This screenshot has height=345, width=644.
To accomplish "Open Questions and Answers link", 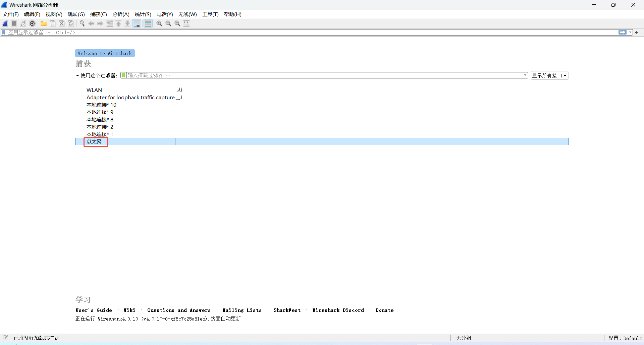I will pos(179,310).
